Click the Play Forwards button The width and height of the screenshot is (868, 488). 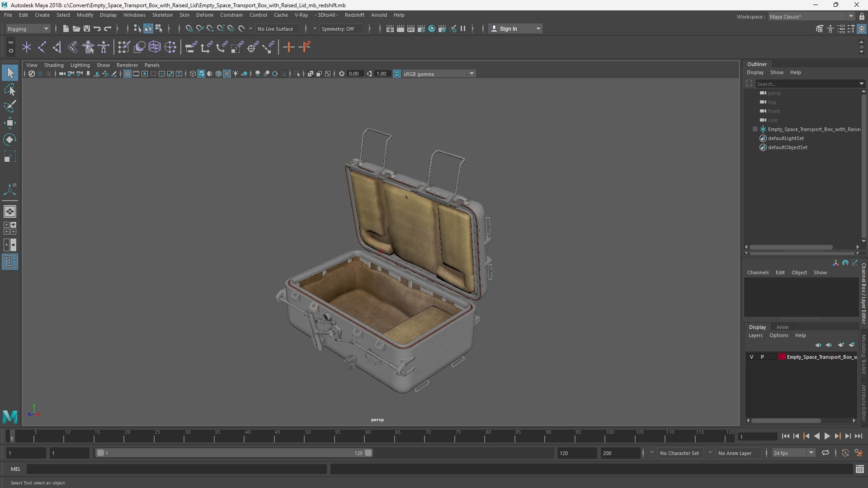(827, 436)
